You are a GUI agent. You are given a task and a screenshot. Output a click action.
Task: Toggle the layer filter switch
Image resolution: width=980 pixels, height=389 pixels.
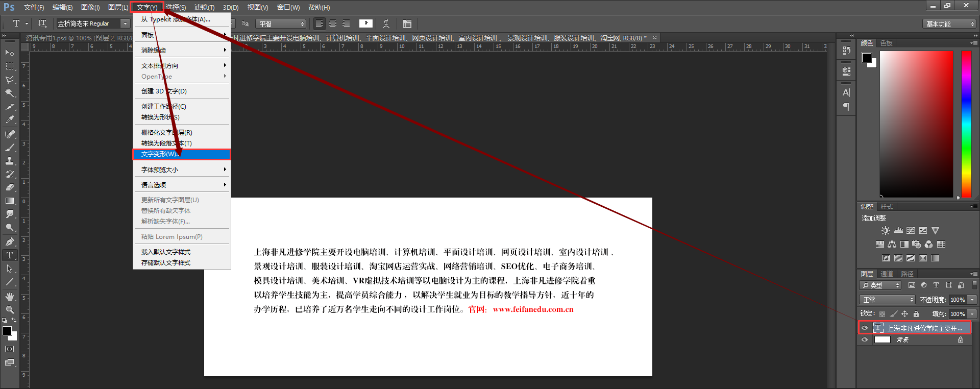click(x=974, y=285)
